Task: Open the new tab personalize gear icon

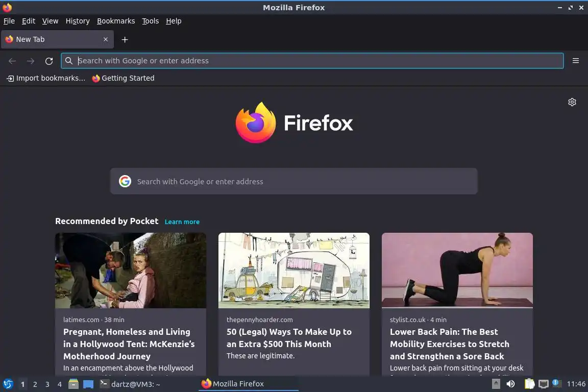Action: coord(572,102)
